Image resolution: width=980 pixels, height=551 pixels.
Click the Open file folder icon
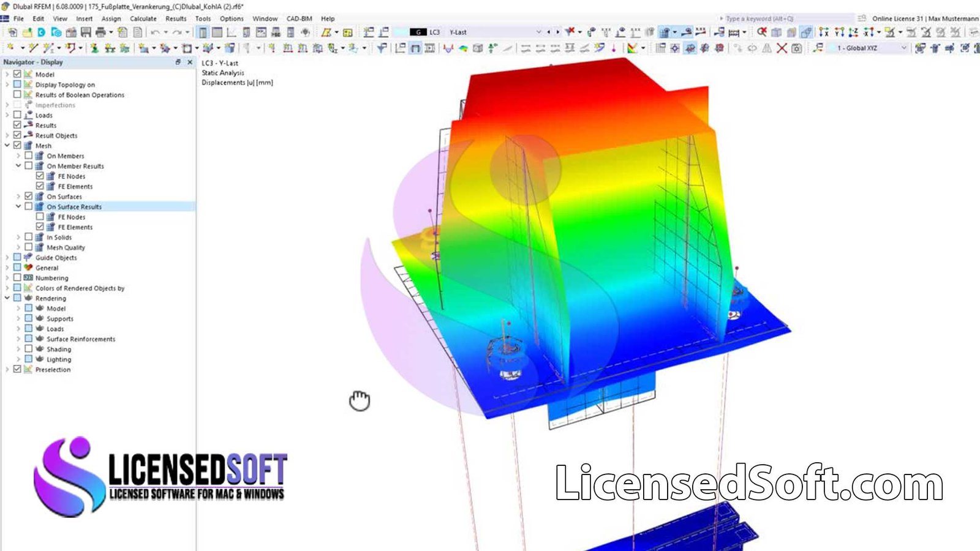click(x=28, y=32)
